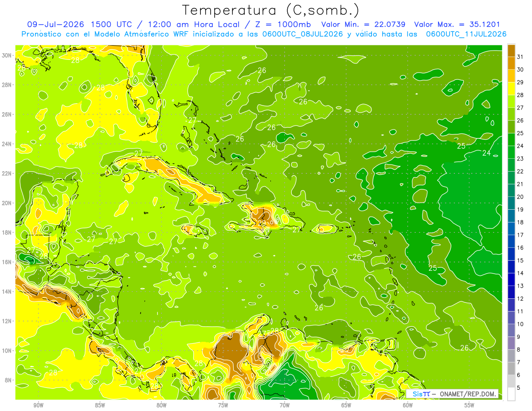Click the legend scale value '22'
532x411 pixels.
point(520,171)
